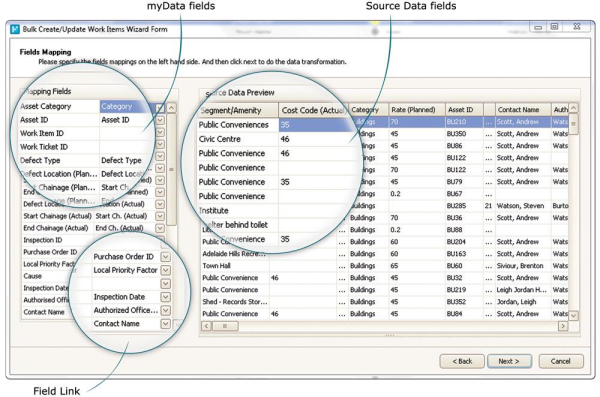Click the Segment/Amenity column header
The width and height of the screenshot is (600, 397).
coord(238,110)
